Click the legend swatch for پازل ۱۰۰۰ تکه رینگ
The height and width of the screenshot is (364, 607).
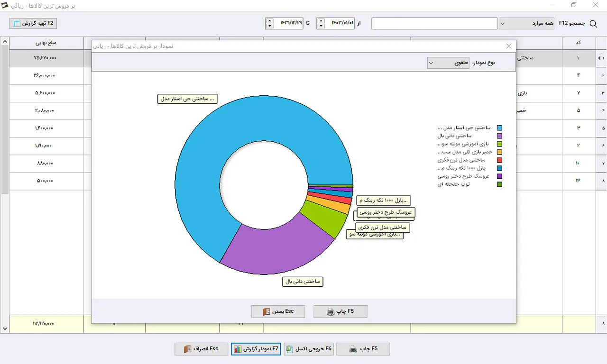pyautogui.click(x=499, y=168)
